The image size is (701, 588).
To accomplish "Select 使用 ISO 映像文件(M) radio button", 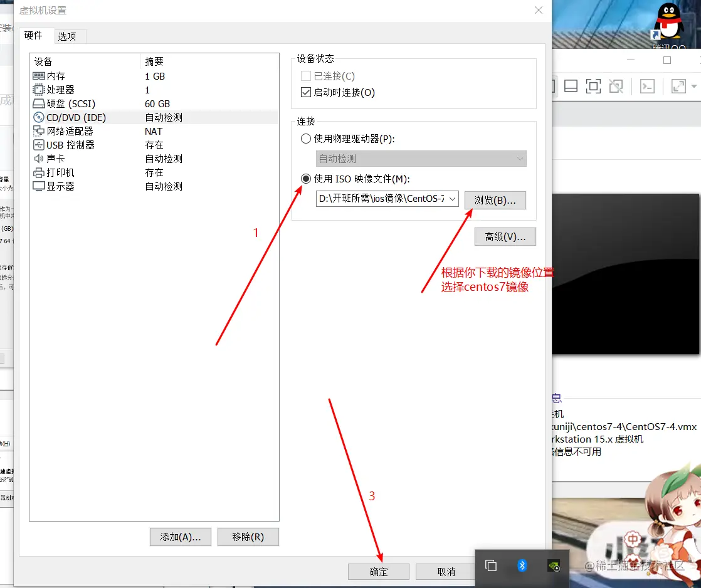I will click(x=306, y=179).
